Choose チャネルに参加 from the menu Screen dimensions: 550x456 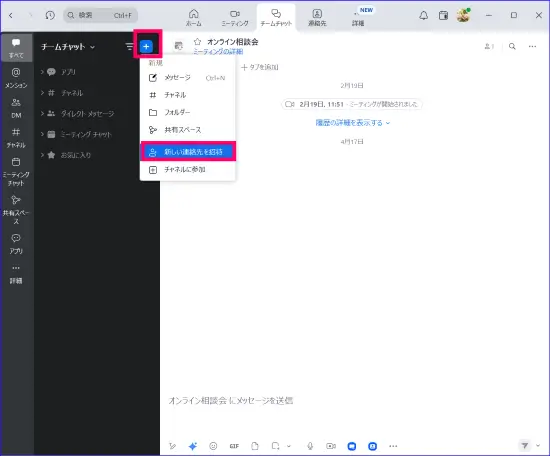click(x=187, y=169)
